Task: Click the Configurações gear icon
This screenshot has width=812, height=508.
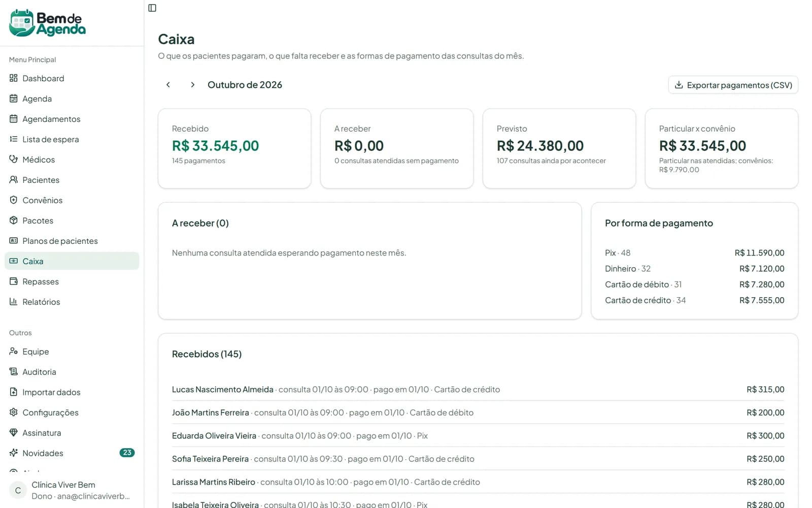Action: coord(14,412)
